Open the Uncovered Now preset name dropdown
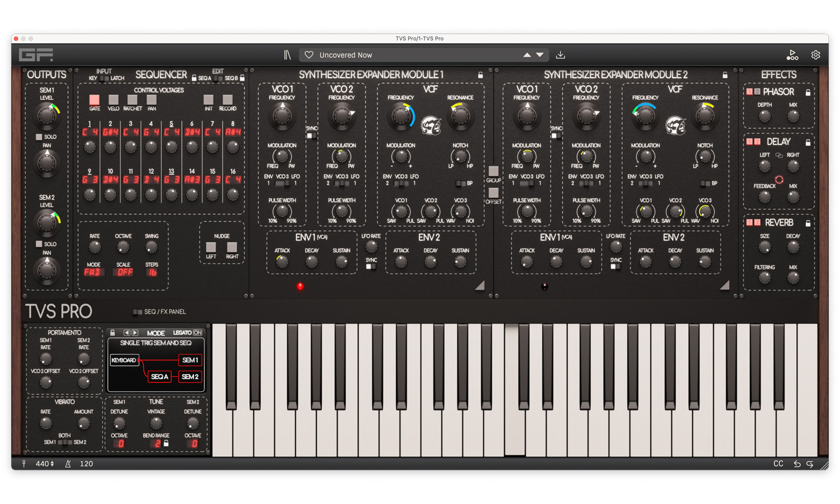The height and width of the screenshot is (504, 840). point(346,55)
